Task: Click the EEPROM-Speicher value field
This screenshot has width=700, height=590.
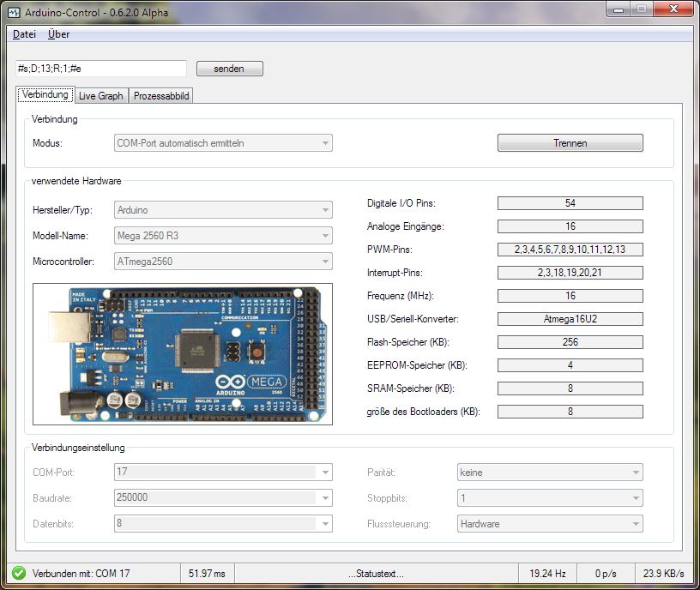Action: [x=570, y=365]
